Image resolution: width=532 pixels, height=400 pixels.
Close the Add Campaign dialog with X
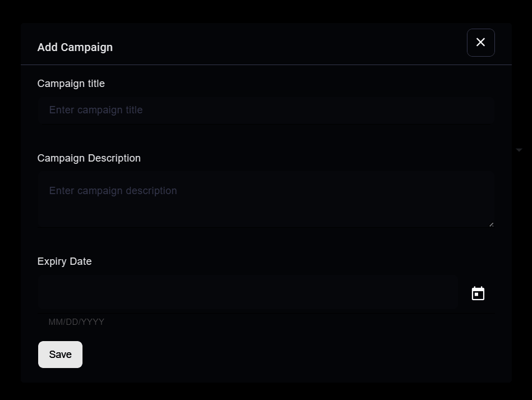480,43
